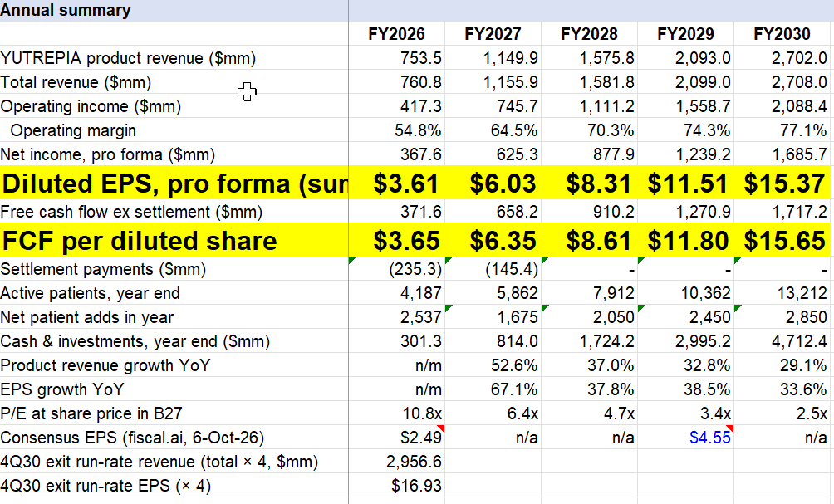The image size is (834, 504).
Task: Select FCF per share cell $6.35
Action: point(493,240)
